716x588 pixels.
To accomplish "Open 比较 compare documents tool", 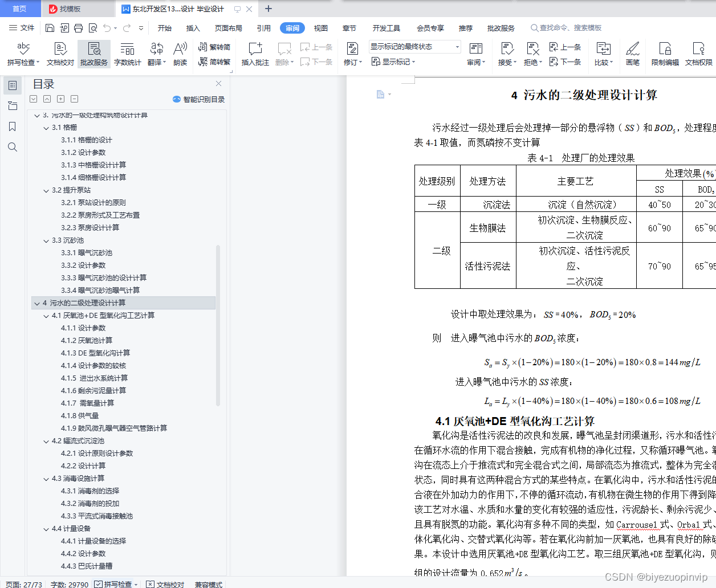I will [x=604, y=54].
